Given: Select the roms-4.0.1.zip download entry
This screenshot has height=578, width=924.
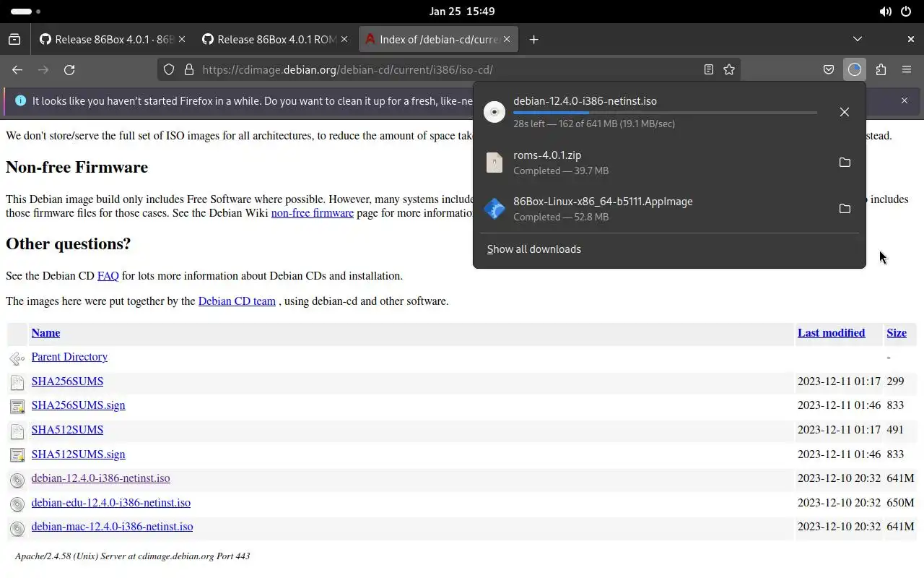Looking at the screenshot, I should click(x=669, y=163).
